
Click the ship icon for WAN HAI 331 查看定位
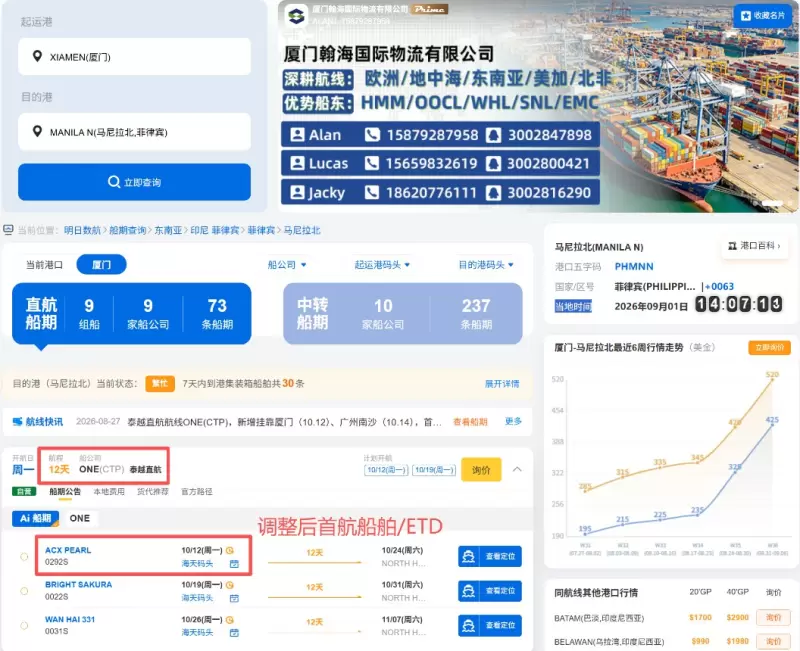(468, 625)
